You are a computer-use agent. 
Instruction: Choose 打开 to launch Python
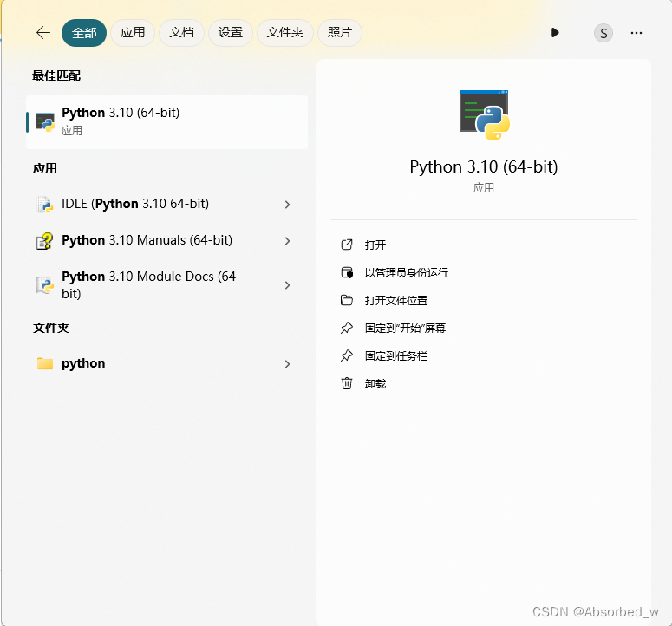(x=375, y=245)
